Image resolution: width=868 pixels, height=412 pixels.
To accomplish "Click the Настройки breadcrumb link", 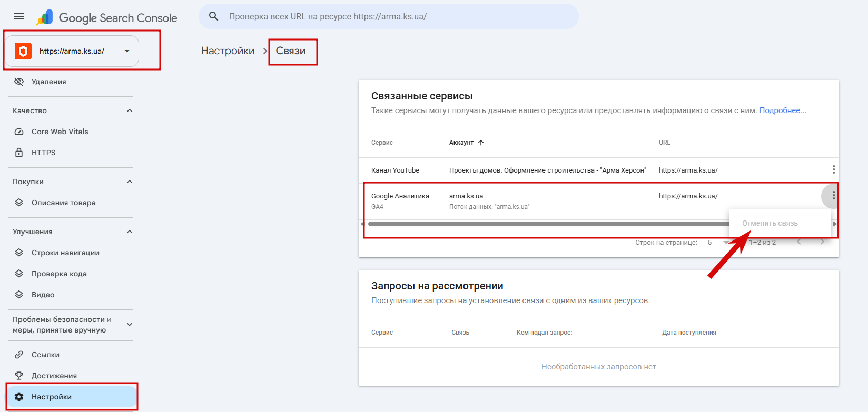I will coord(228,51).
